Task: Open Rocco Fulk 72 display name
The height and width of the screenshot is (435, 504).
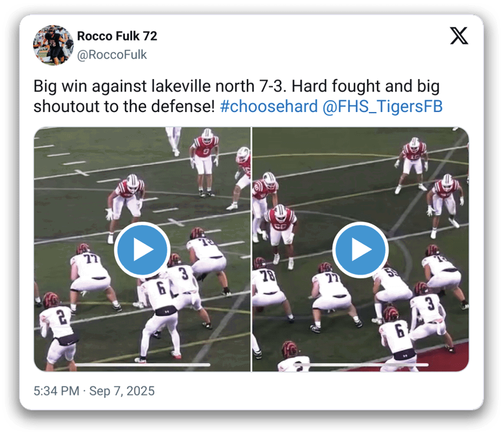Action: pyautogui.click(x=117, y=36)
